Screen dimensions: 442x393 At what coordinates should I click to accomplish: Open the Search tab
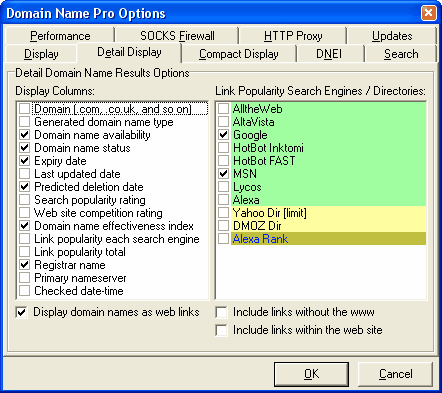coord(401,54)
